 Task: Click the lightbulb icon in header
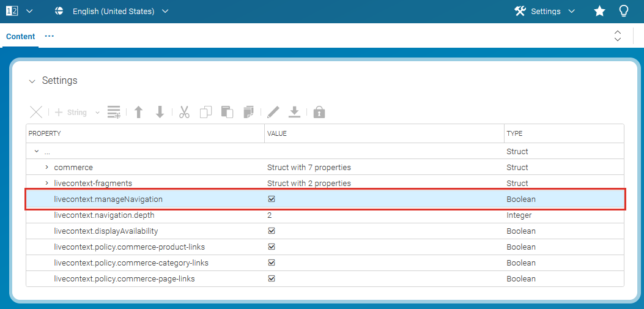(x=623, y=11)
